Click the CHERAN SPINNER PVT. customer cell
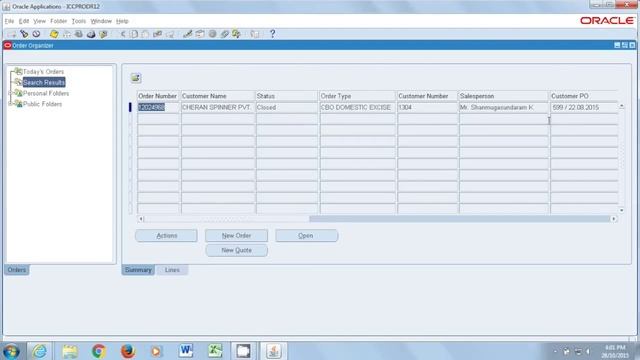Screen dimensions: 640x360 tap(218, 107)
